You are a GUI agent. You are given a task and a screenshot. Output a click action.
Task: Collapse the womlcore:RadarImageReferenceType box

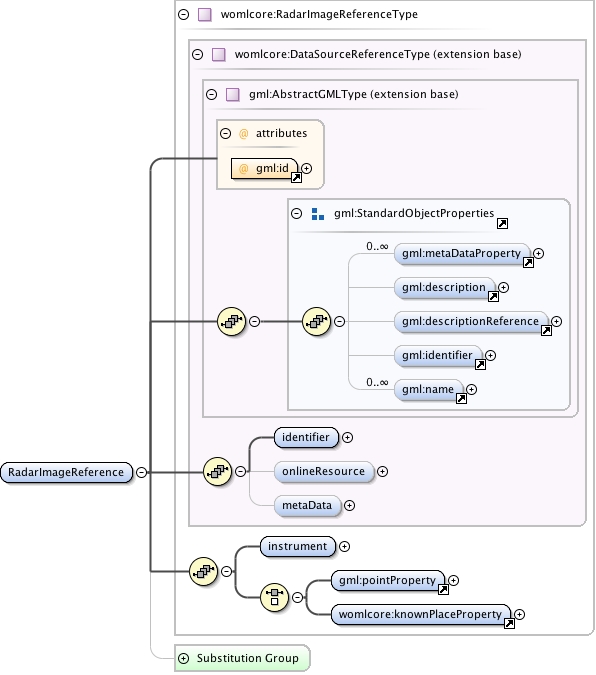click(x=183, y=15)
